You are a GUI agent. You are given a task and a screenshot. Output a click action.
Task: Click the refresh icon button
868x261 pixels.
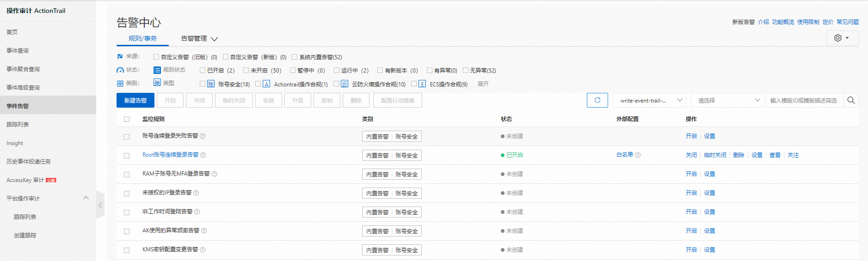click(597, 100)
